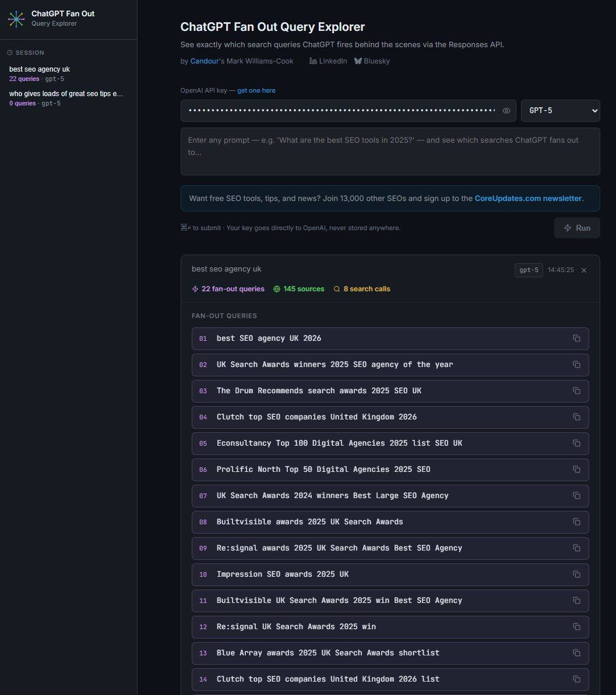Open the Bluesky profile link
This screenshot has width=616, height=695.
coord(372,61)
